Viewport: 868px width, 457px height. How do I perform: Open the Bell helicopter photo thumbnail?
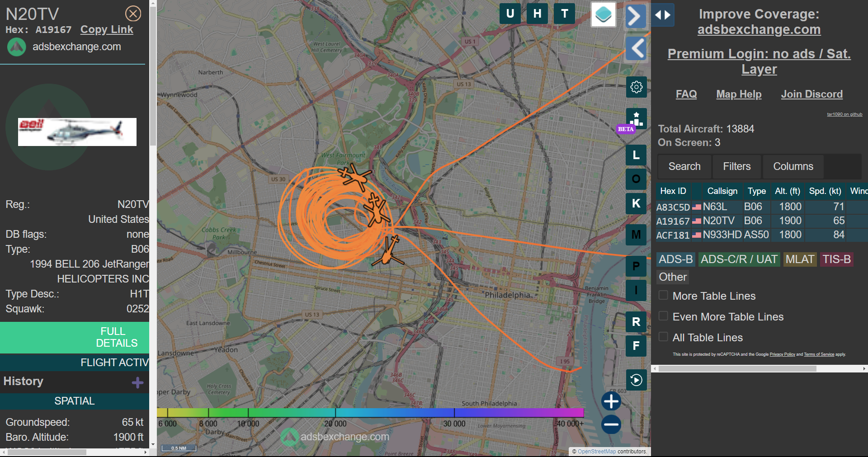click(77, 132)
